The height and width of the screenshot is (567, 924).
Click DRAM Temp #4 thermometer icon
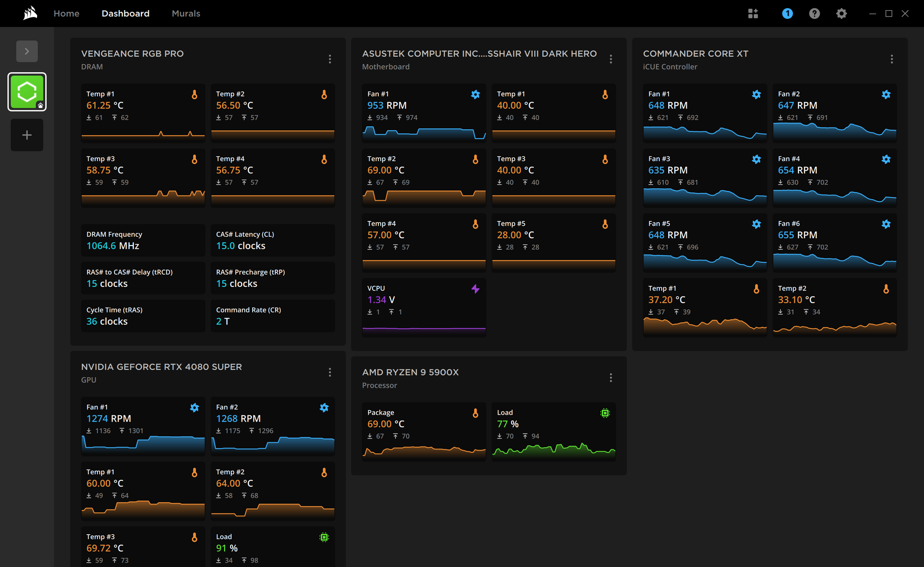pos(324,159)
